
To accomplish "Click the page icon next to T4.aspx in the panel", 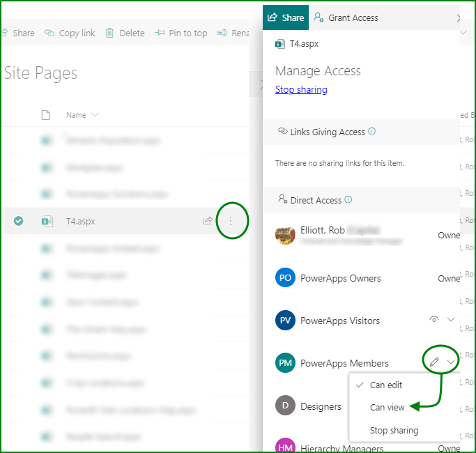I will tap(280, 44).
